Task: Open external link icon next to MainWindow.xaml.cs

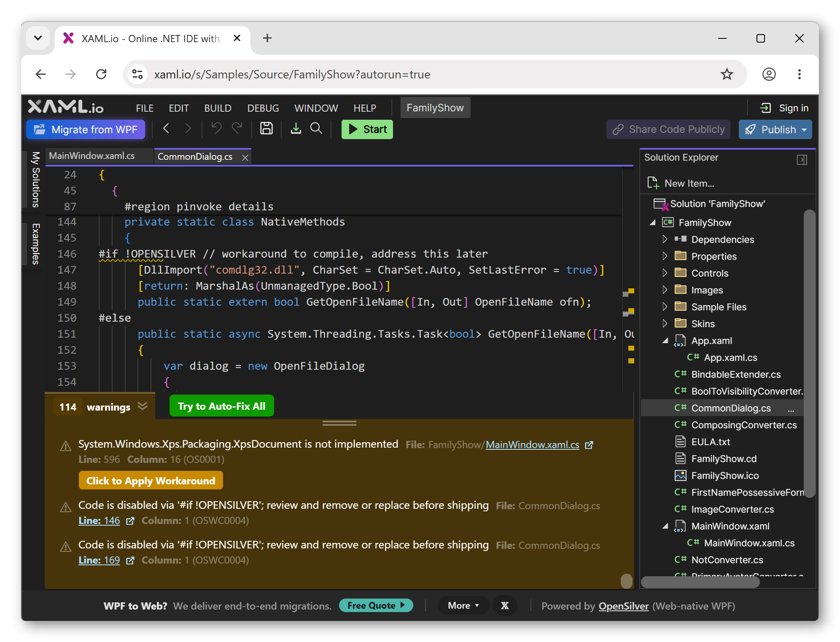Action: (589, 445)
